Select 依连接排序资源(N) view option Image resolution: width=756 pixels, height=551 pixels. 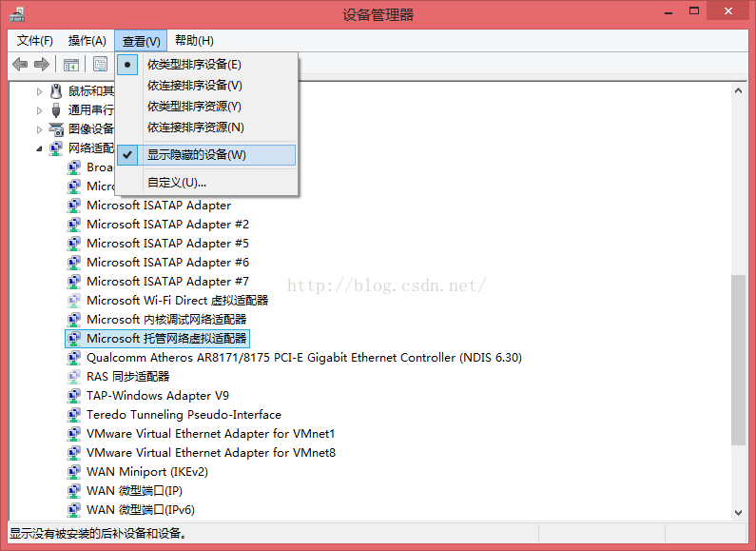(x=205, y=128)
